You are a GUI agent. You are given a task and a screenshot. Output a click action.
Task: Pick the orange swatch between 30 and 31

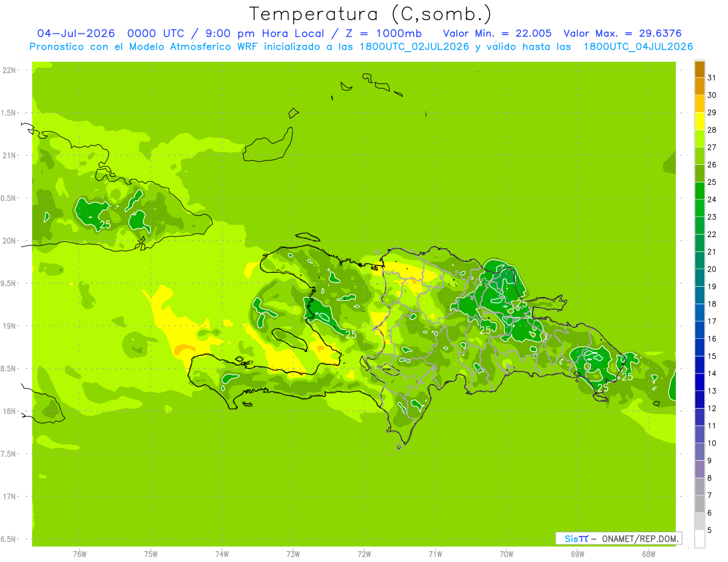(699, 85)
